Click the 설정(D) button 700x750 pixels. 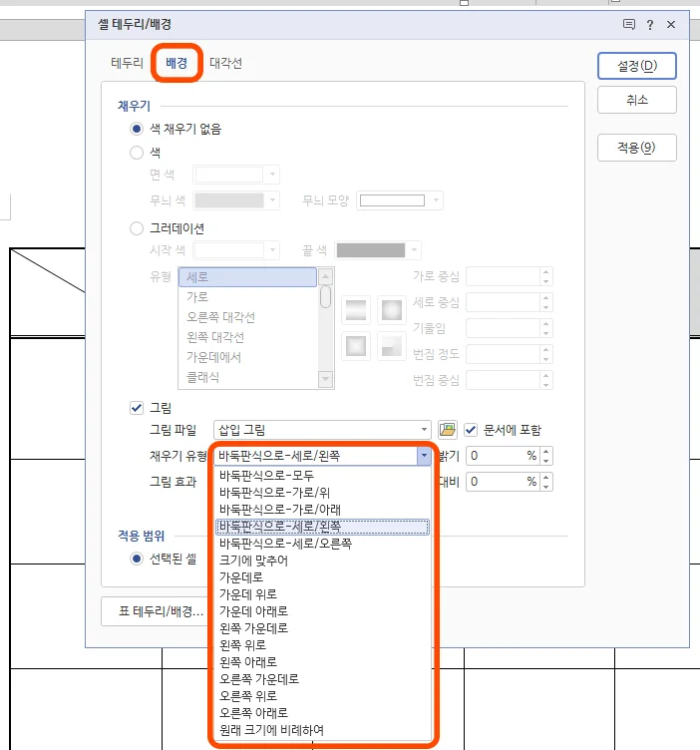[637, 66]
